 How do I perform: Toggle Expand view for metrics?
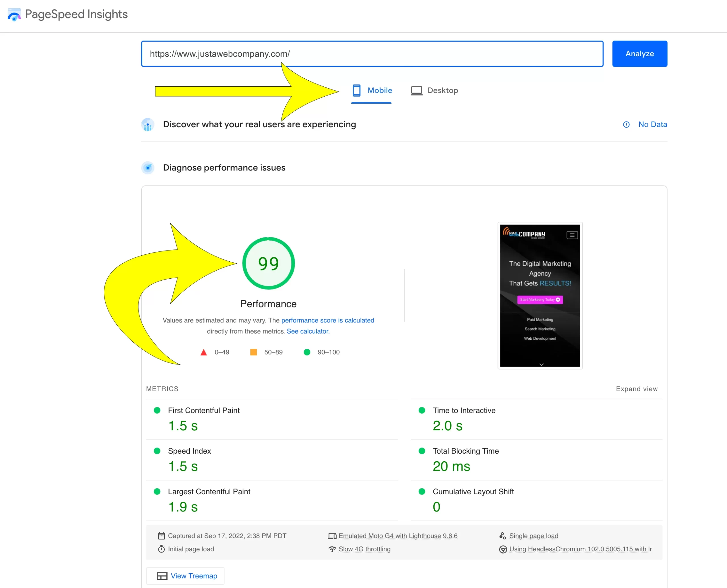click(637, 389)
